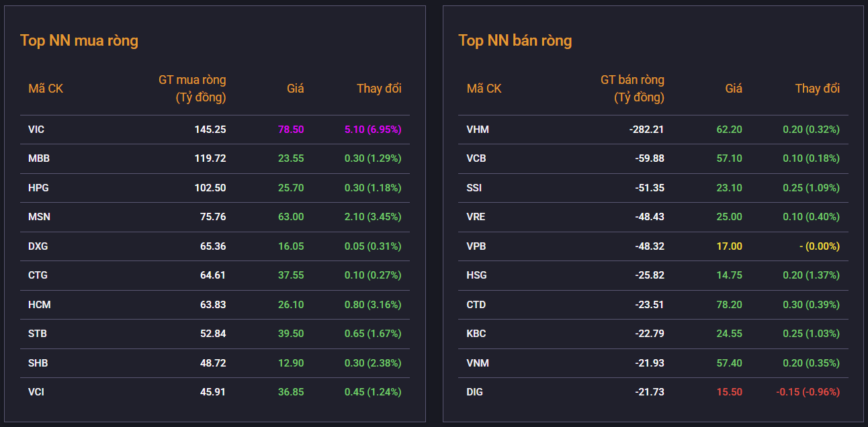
Task: Open the MSN stock ticker
Action: 39,217
